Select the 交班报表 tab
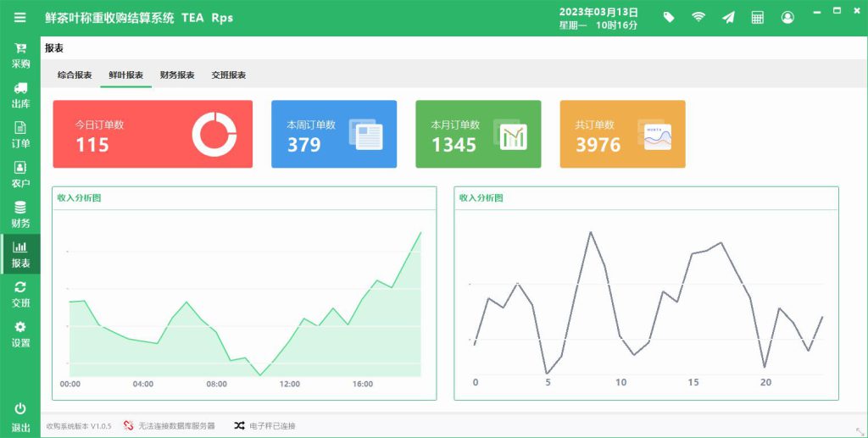The image size is (868, 438). [229, 75]
